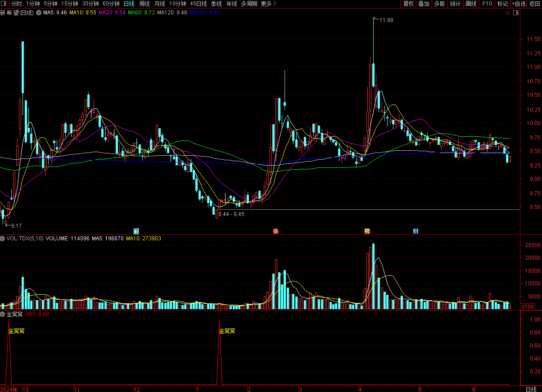Click the 12 month marker on the time axis
The image size is (542, 392).
click(137, 389)
